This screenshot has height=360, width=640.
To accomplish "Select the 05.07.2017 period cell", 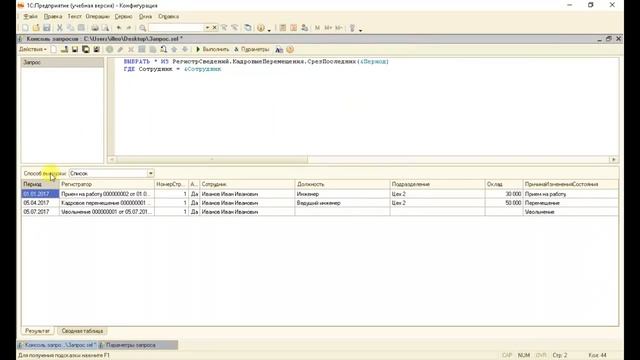I will [x=40, y=212].
